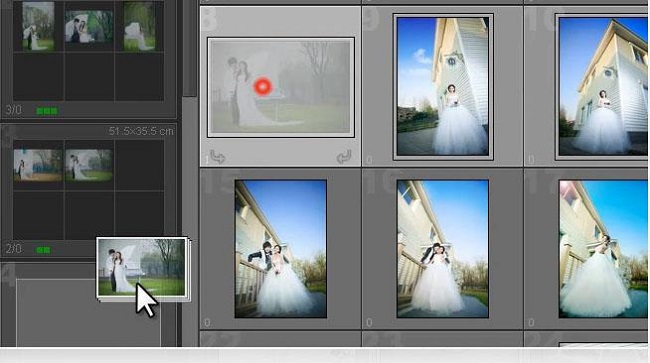650x363 pixels.
Task: Select the embracing couple photo in cell 16
Action: (443, 249)
